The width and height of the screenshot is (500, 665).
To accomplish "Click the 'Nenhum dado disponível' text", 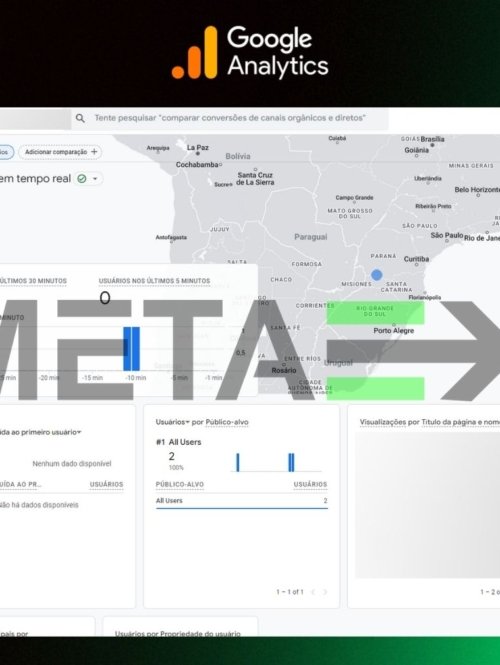I will coord(72,464).
